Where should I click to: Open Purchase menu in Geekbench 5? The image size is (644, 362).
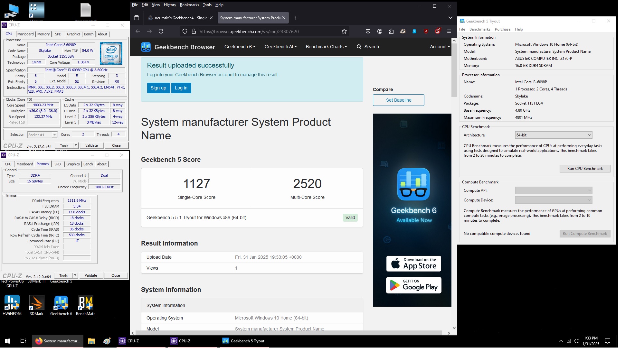[x=503, y=29]
